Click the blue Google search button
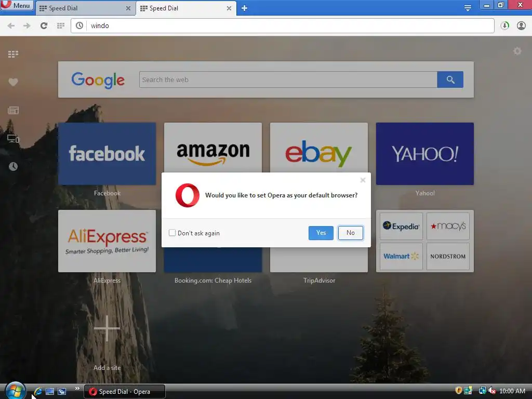 click(450, 79)
